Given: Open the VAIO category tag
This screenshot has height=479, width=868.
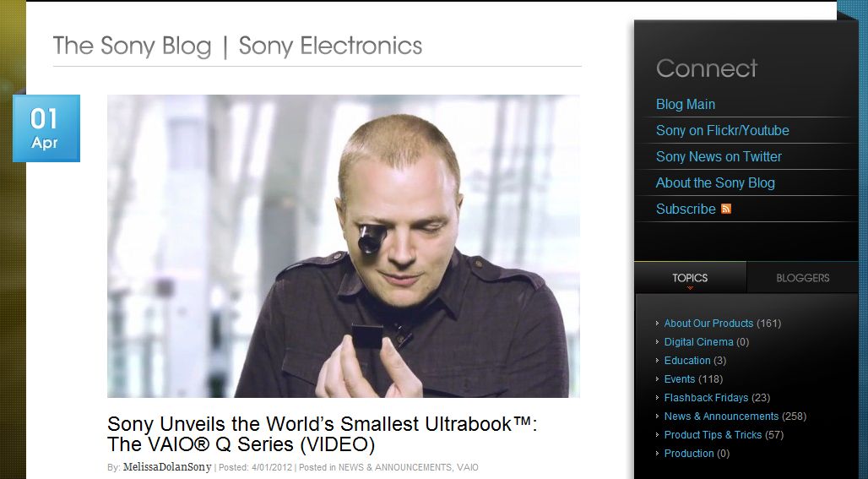Looking at the screenshot, I should point(467,467).
